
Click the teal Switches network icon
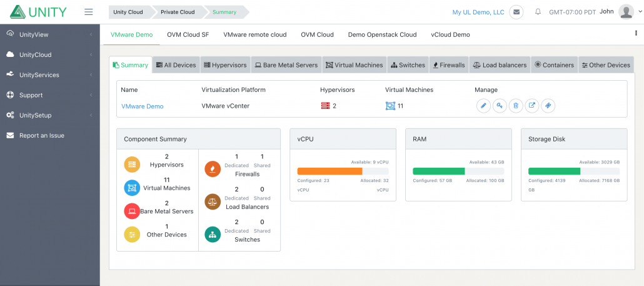coord(213,234)
